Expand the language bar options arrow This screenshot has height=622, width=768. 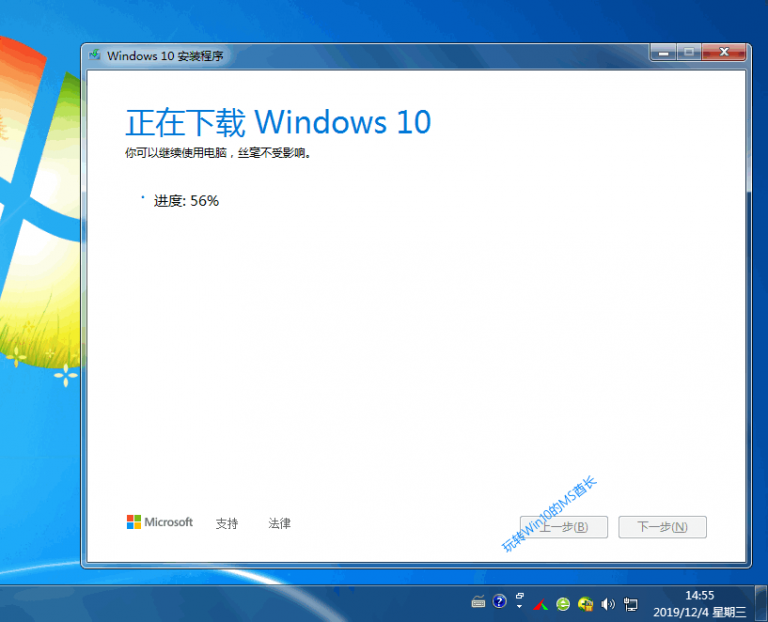pos(519,607)
